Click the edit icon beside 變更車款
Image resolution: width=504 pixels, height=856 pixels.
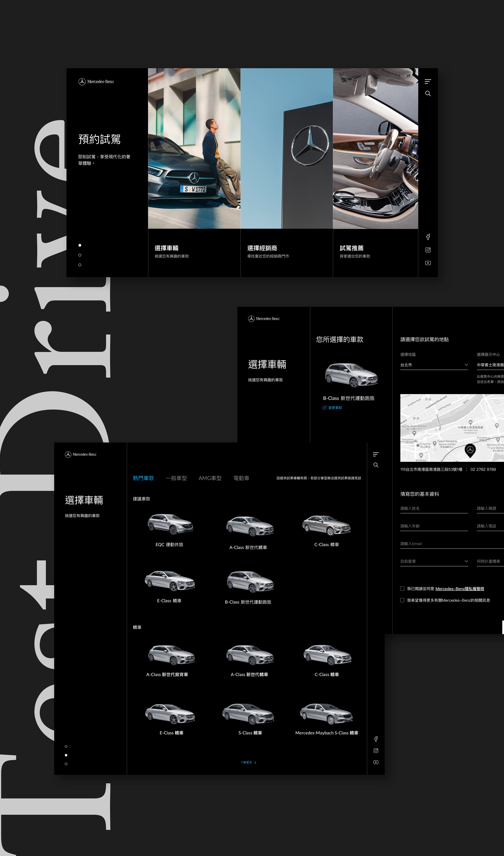tap(324, 407)
